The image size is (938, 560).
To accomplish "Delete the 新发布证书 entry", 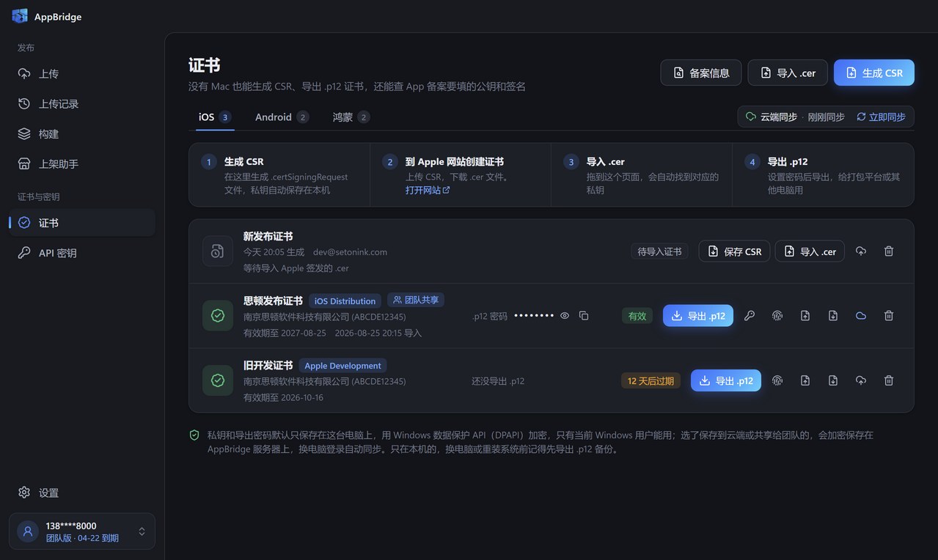I will [x=889, y=251].
